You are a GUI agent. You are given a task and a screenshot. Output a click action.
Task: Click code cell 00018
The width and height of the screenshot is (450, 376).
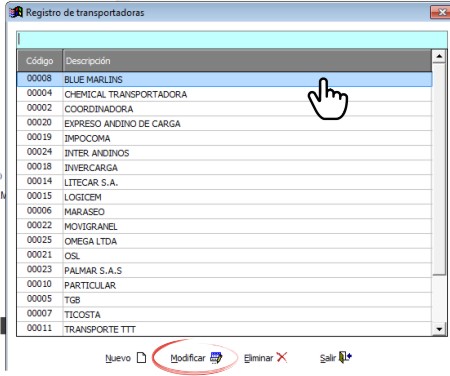(x=39, y=166)
